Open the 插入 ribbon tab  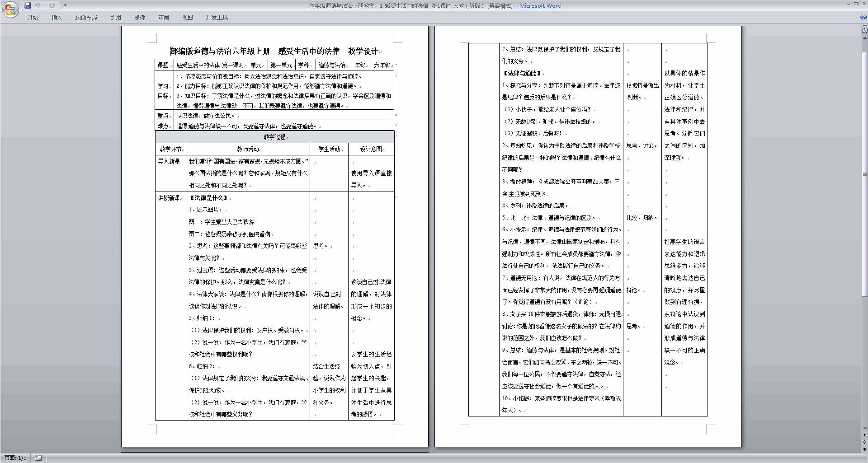tap(57, 18)
